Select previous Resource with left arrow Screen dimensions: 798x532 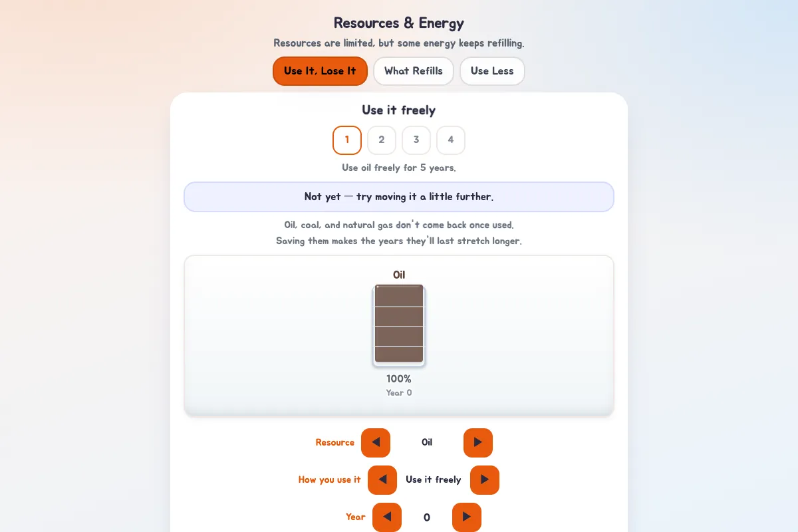376,443
